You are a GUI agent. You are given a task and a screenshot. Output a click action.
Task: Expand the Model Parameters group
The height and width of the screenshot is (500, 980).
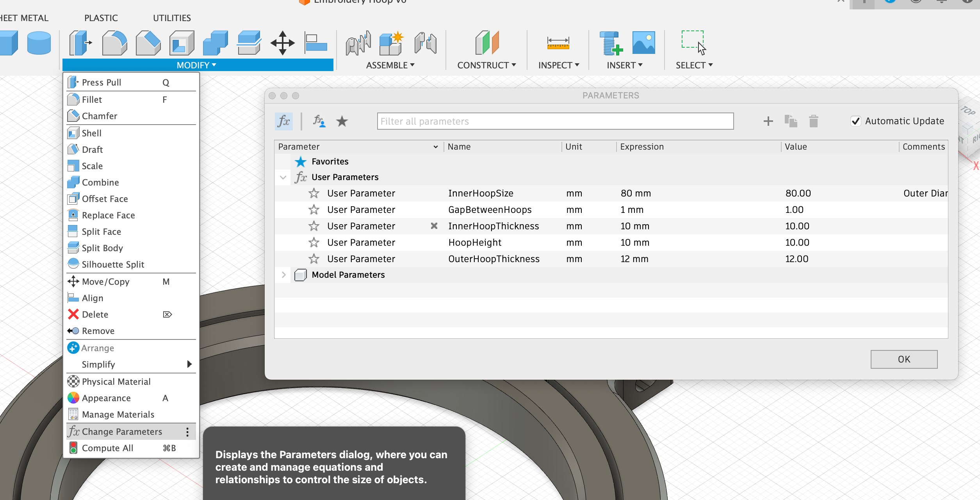pos(284,275)
